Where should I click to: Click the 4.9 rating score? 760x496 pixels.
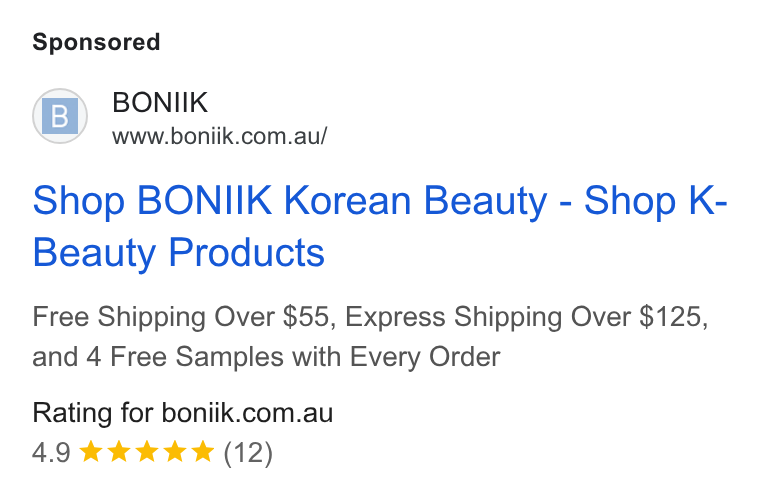click(51, 453)
